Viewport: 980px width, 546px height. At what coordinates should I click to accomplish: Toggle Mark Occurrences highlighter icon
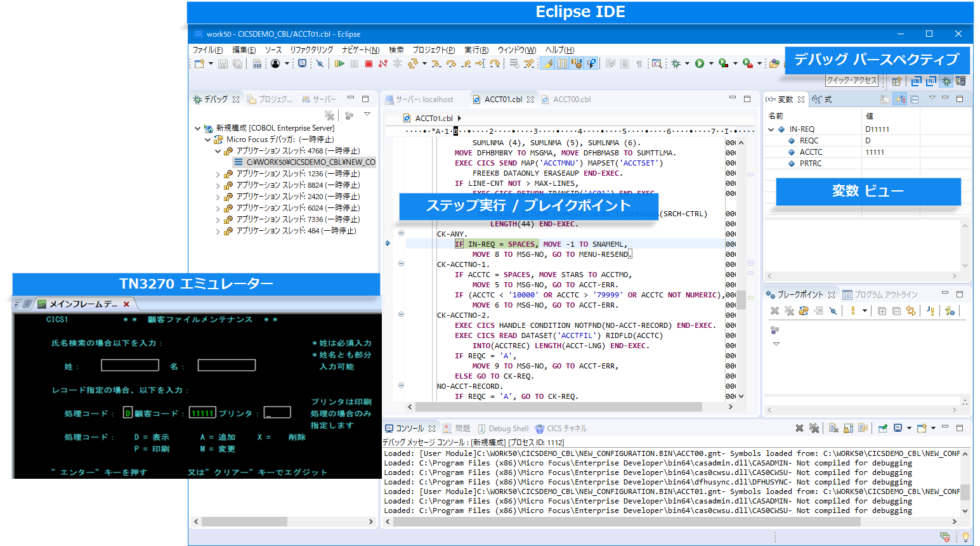tap(547, 63)
